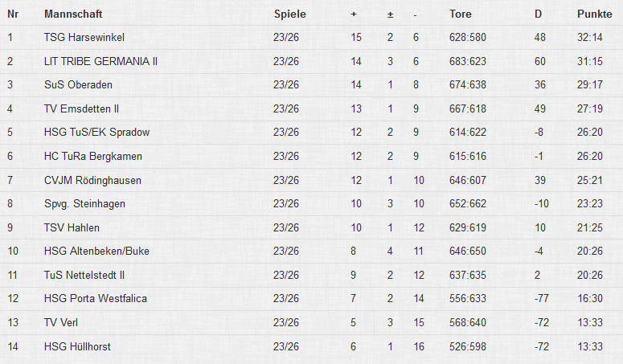Click CVJM Rödinghausen team name
The height and width of the screenshot is (364, 623).
[x=96, y=180]
